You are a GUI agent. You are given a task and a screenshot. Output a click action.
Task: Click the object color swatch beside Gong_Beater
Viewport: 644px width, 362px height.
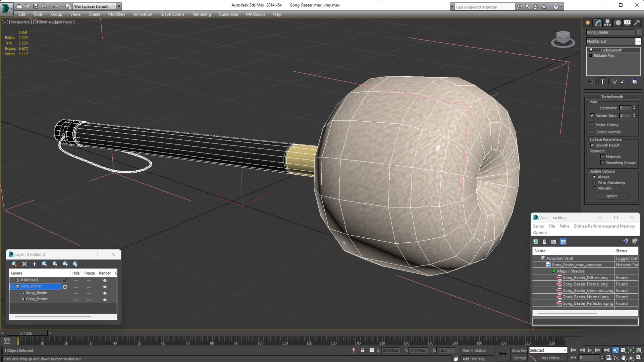coord(639,32)
